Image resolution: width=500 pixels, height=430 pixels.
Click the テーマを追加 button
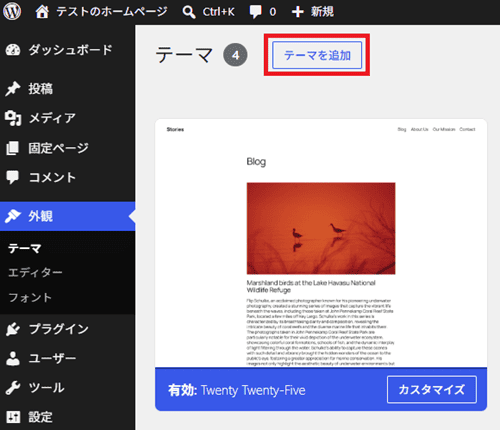click(x=317, y=55)
